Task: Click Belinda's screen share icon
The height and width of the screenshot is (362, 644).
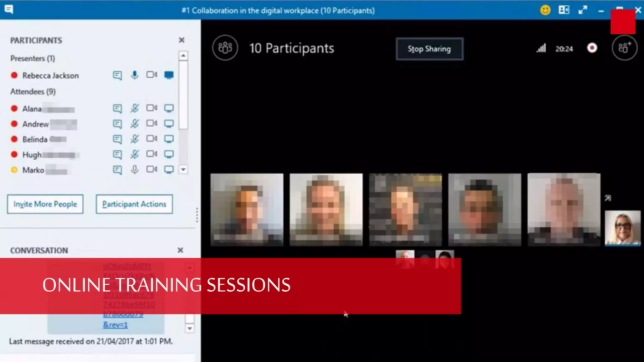Action: click(169, 139)
